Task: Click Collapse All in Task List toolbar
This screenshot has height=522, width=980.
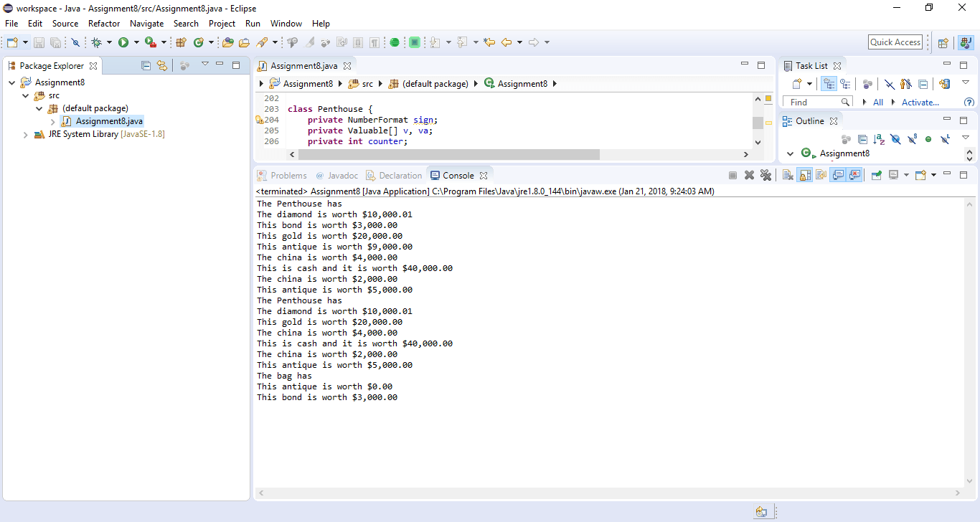Action: click(x=923, y=84)
